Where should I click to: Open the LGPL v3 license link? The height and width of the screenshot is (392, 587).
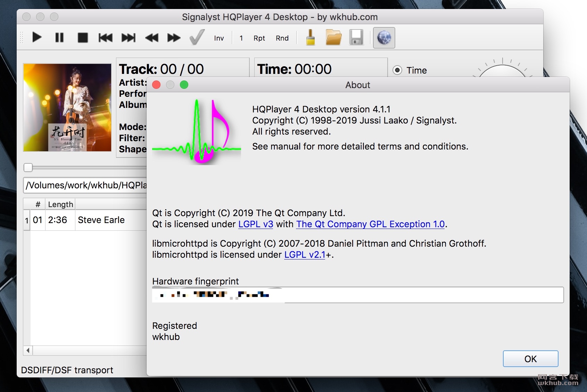256,224
